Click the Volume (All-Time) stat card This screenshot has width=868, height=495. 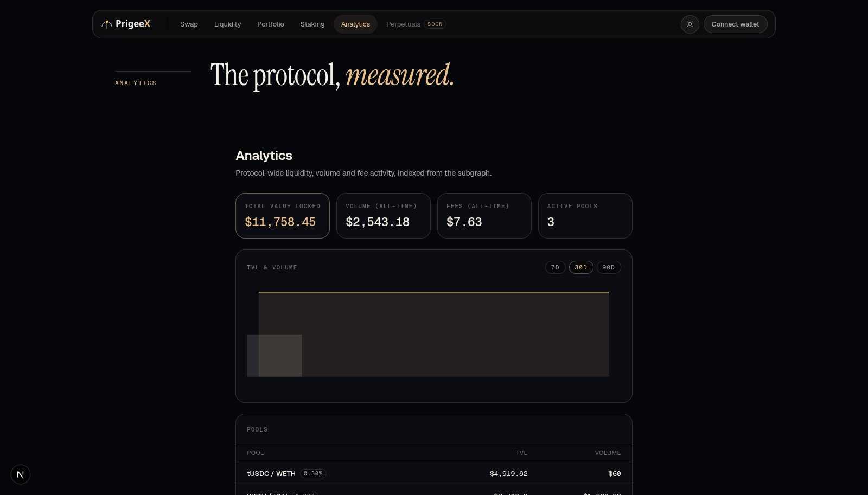[384, 216]
